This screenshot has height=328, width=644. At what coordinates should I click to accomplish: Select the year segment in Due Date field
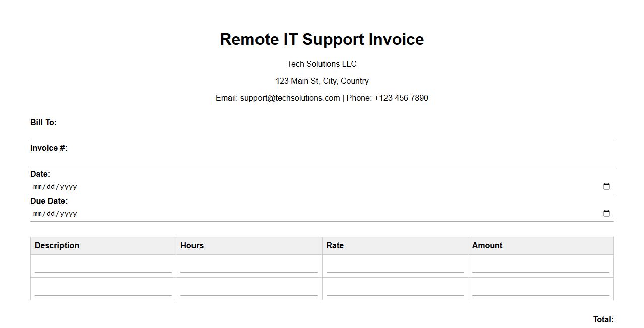(68, 214)
